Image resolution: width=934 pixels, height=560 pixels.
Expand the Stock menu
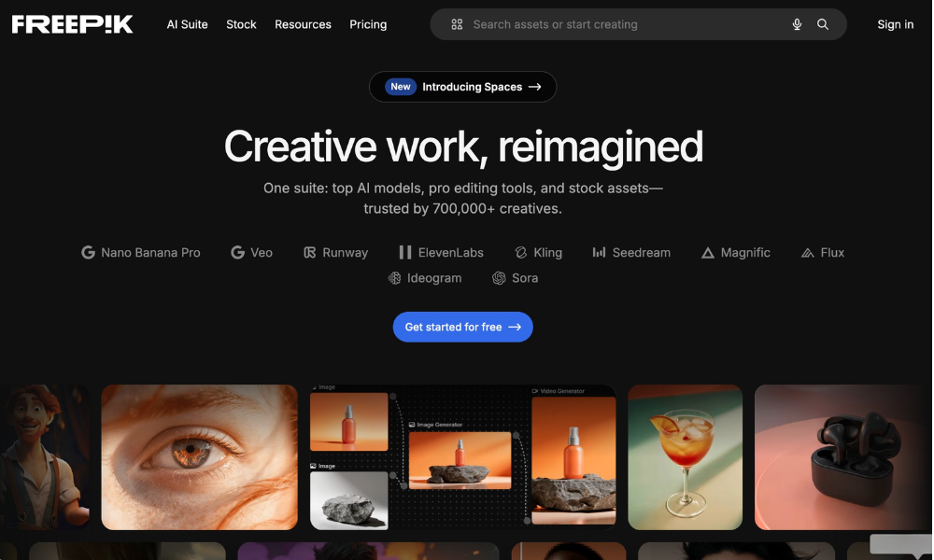[x=241, y=24]
